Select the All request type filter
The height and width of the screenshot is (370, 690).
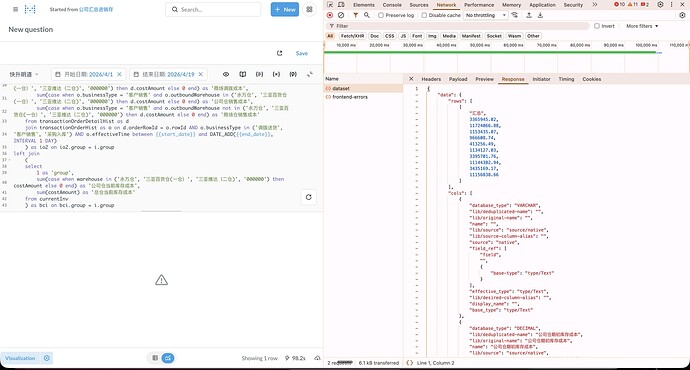(x=330, y=36)
